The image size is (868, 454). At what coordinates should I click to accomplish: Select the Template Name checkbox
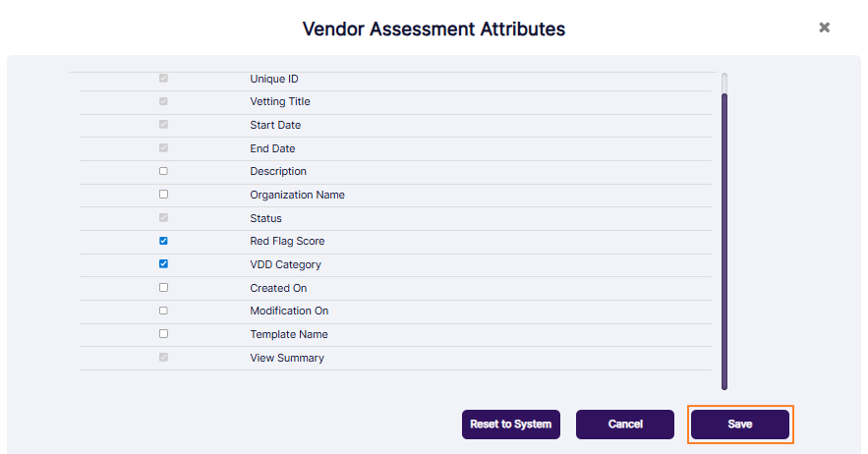click(x=163, y=334)
